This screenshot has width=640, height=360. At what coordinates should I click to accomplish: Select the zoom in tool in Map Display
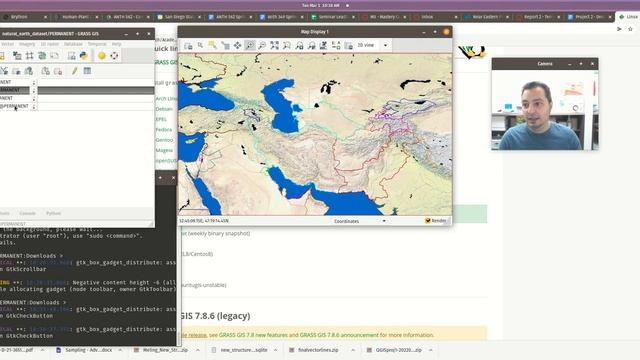coord(250,46)
